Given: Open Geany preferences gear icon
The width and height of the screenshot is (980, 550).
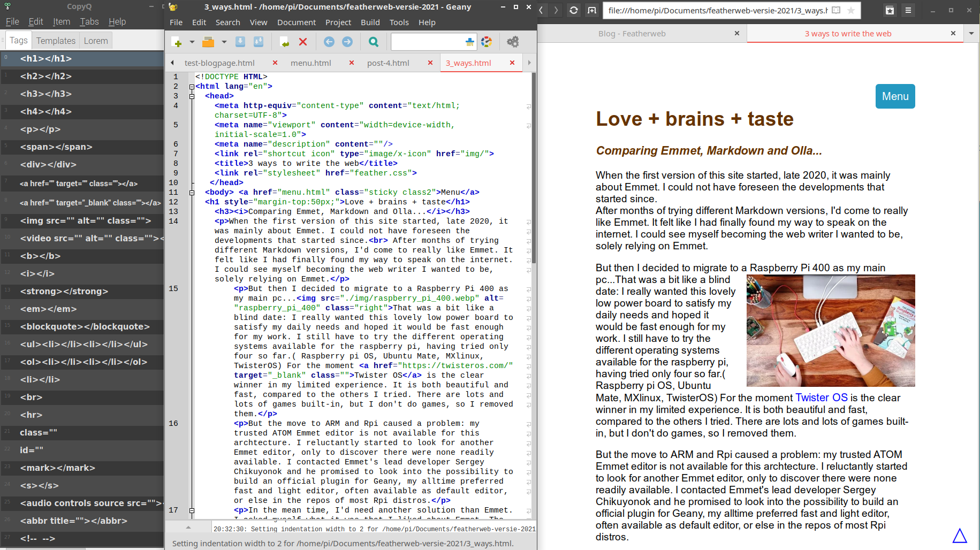Looking at the screenshot, I should 513,42.
